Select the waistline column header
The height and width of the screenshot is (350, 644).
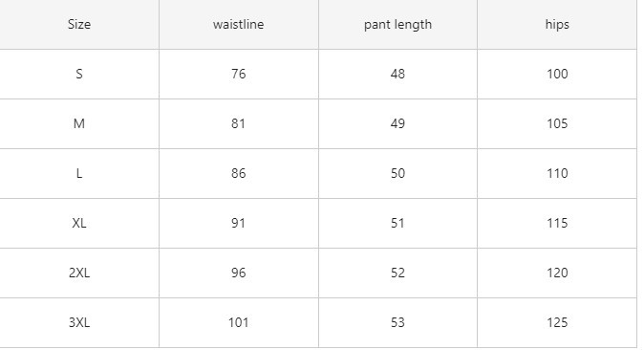pyautogui.click(x=239, y=24)
